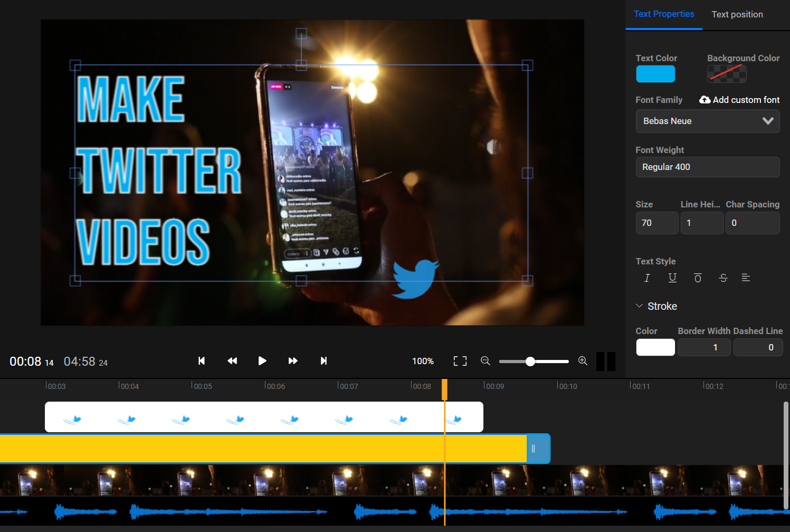The image size is (790, 532).
Task: Switch to the Text position tab
Action: coord(737,14)
